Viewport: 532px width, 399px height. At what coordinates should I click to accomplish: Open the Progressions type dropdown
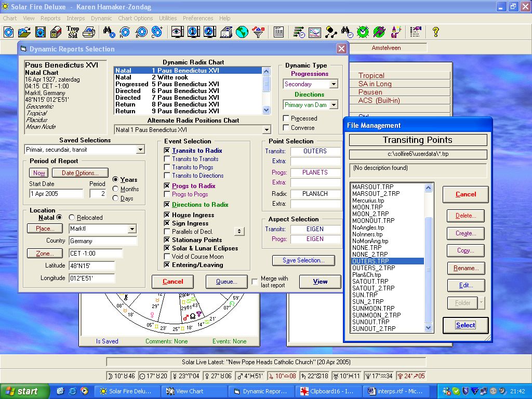[333, 84]
